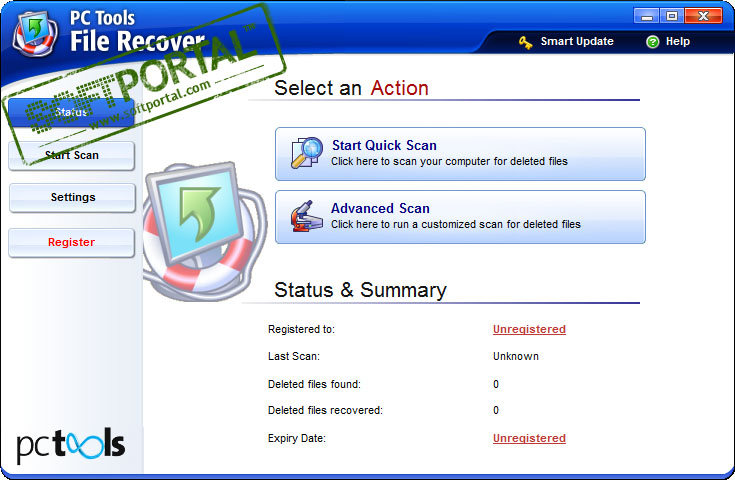Click the Advanced Scan microscope icon

pos(307,216)
